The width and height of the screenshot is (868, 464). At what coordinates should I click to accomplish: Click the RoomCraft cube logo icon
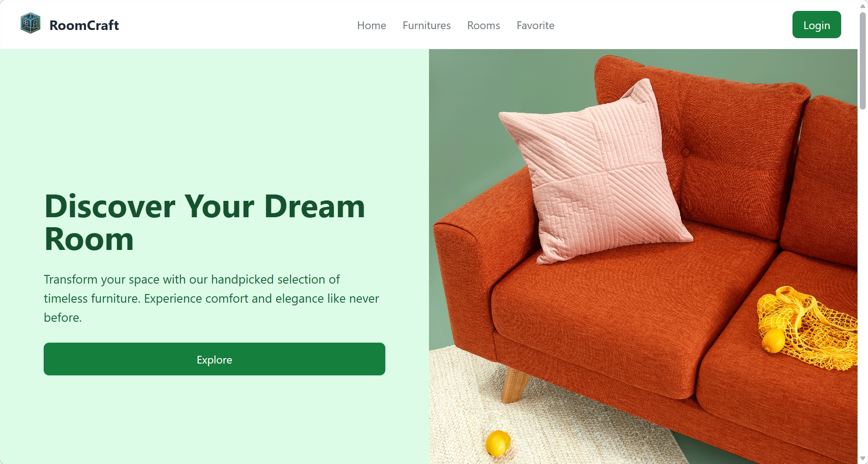point(30,23)
